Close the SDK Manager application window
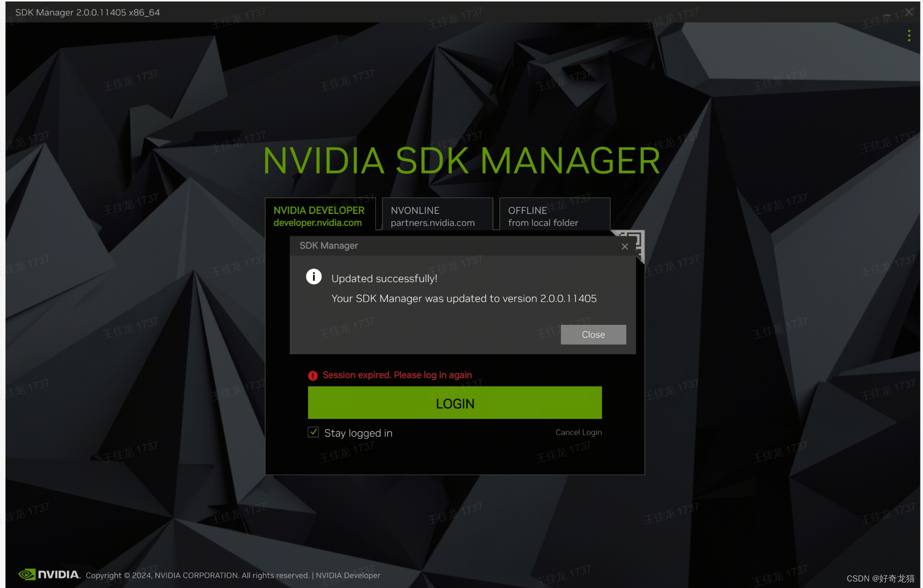This screenshot has height=588, width=923. pyautogui.click(x=909, y=12)
